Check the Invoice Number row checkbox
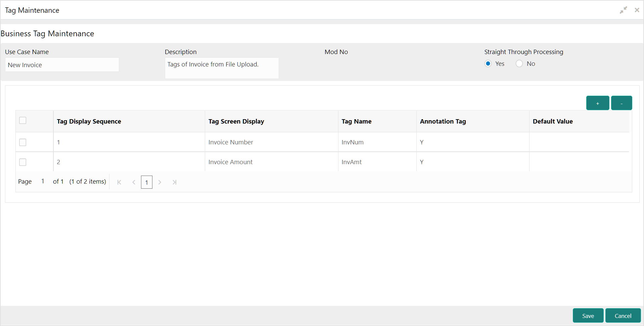 click(x=23, y=142)
